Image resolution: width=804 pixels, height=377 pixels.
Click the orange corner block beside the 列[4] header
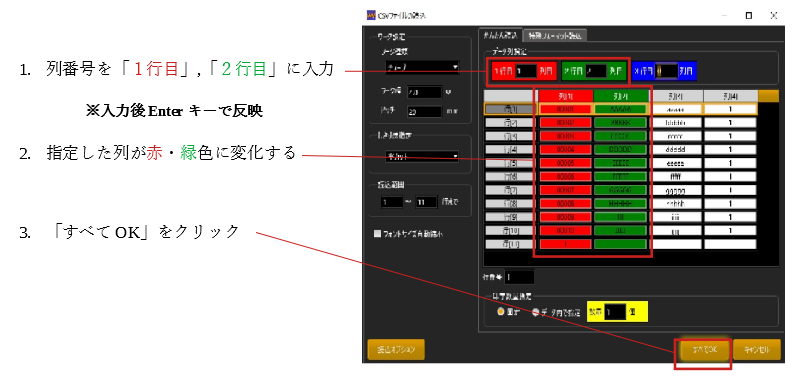(x=768, y=96)
